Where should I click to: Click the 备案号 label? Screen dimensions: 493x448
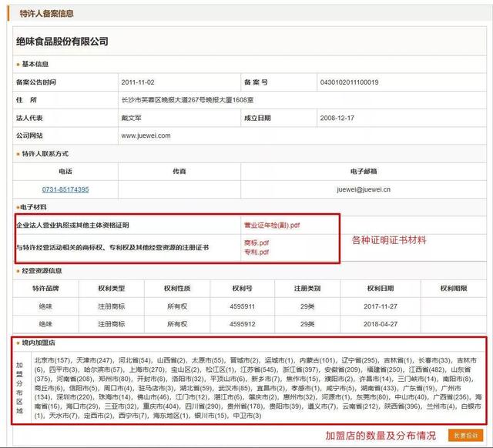point(256,82)
